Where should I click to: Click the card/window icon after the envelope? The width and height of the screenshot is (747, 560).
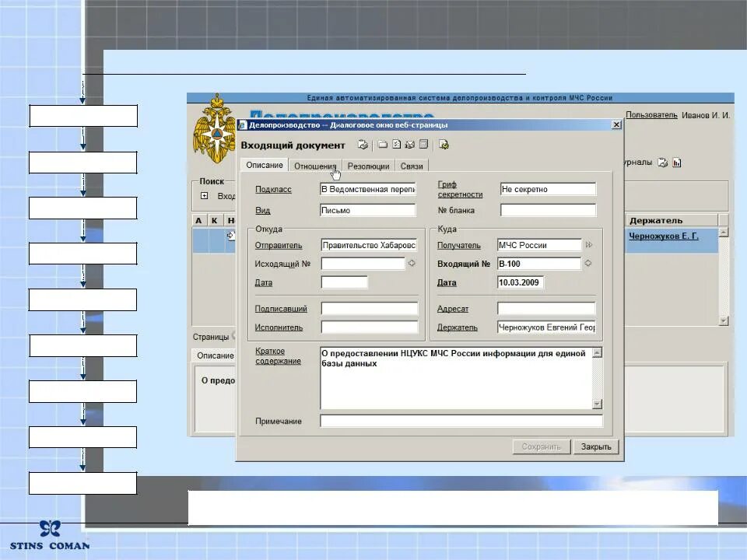coord(423,145)
